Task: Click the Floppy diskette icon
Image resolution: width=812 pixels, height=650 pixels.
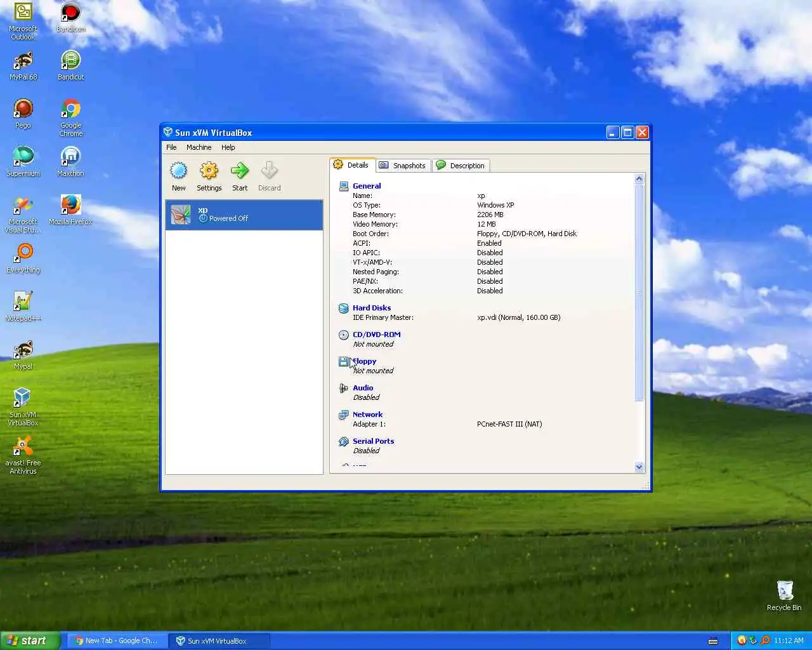Action: pyautogui.click(x=344, y=361)
